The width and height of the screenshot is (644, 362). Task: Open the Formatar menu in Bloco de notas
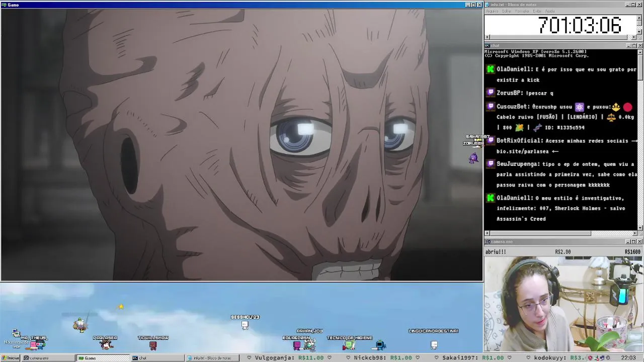[522, 11]
